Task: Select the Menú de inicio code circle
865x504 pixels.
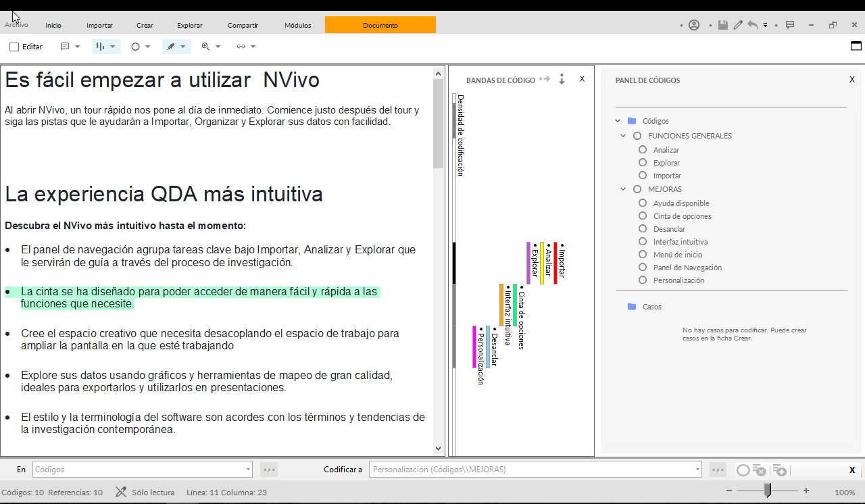Action: tap(643, 255)
